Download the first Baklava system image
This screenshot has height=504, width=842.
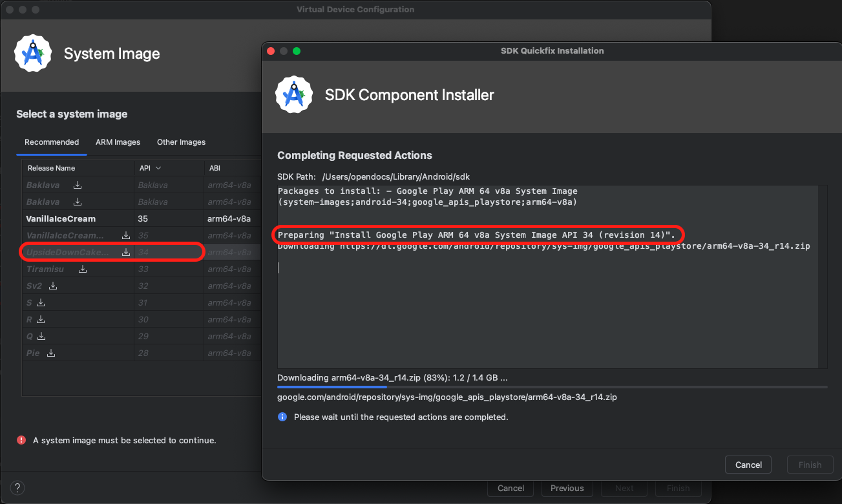78,185
